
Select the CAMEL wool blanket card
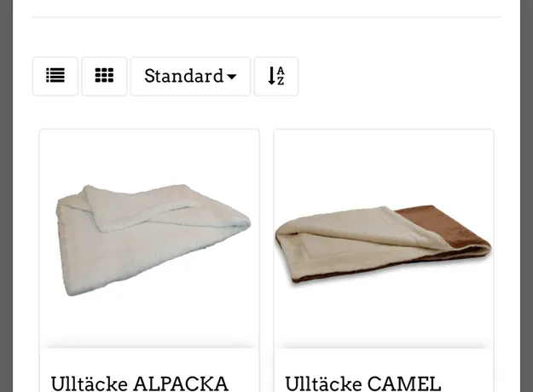point(384,261)
